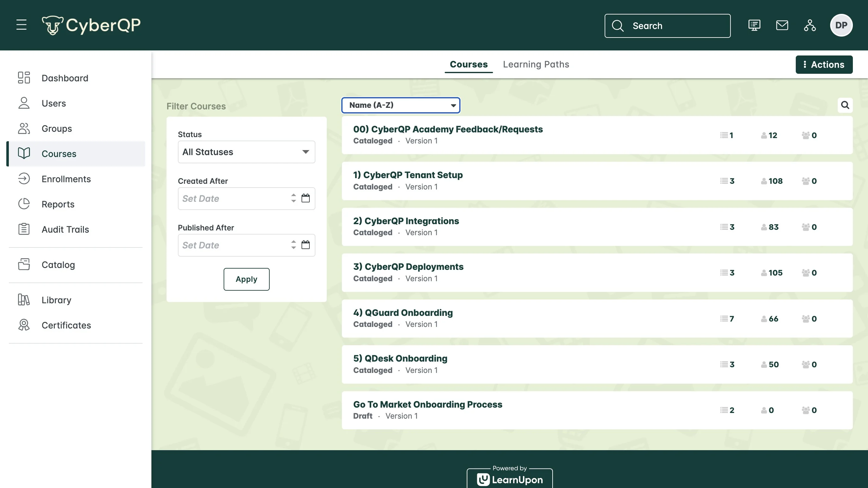Click the Published After date field

pos(246,245)
